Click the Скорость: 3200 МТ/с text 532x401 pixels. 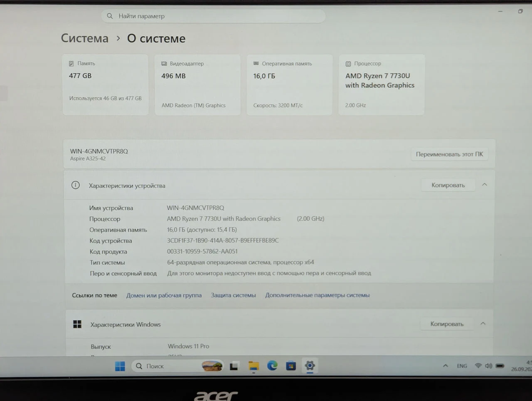(278, 105)
